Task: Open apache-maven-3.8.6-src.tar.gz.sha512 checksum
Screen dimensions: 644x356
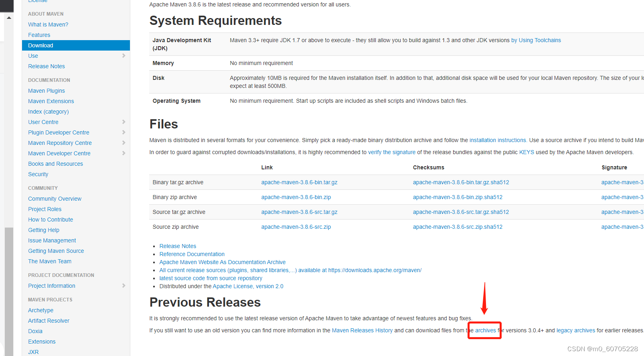Action: coord(461,212)
